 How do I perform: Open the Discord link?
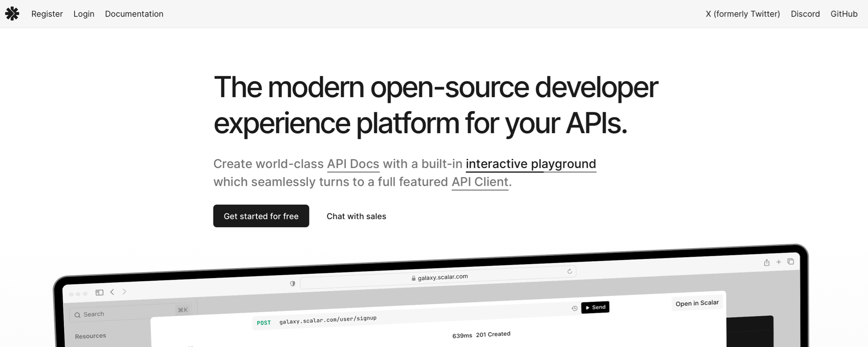tap(805, 14)
